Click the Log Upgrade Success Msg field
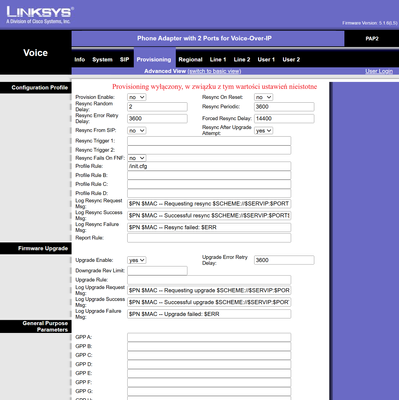The width and height of the screenshot is (399, 400). pyautogui.click(x=209, y=302)
